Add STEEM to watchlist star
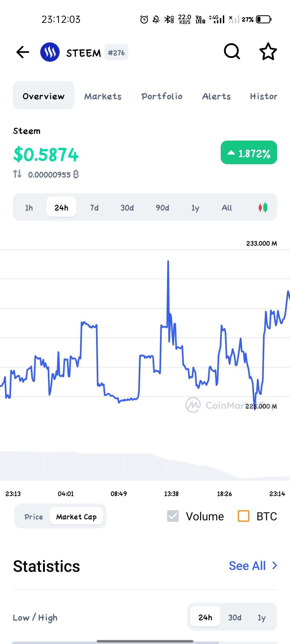The width and height of the screenshot is (290, 644). point(268,51)
